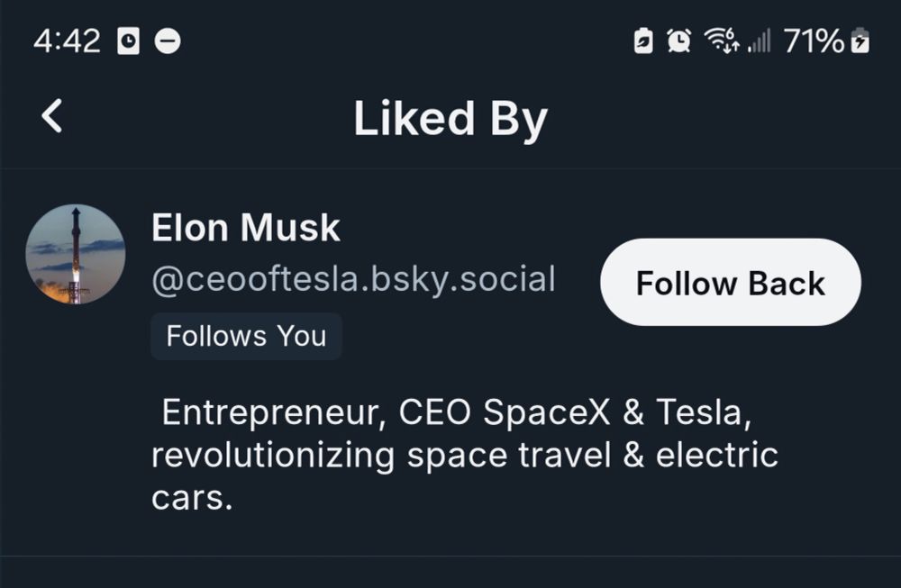The image size is (901, 588).
Task: Tap the cellular signal bars icon
Action: 760,41
